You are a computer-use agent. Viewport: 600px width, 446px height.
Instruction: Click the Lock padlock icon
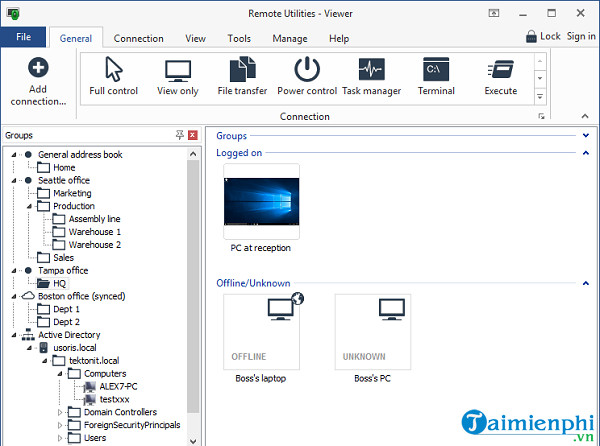coord(531,36)
